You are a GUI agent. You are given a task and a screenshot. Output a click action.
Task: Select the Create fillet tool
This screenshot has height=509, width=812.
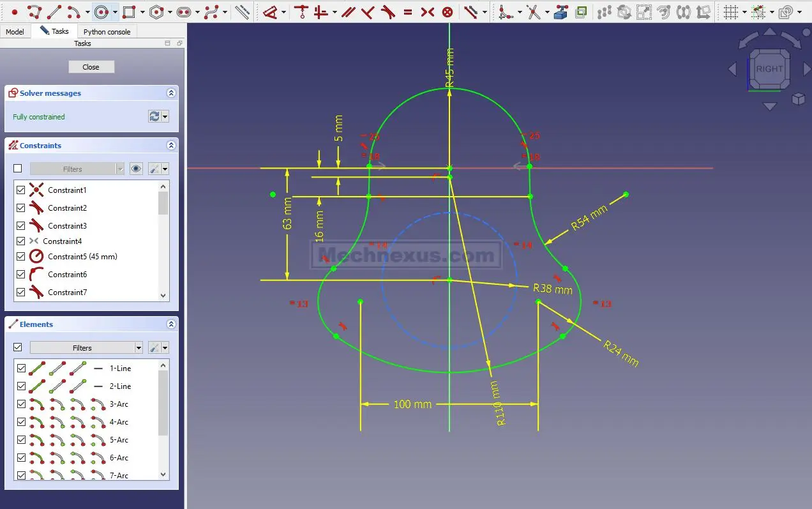(505, 11)
